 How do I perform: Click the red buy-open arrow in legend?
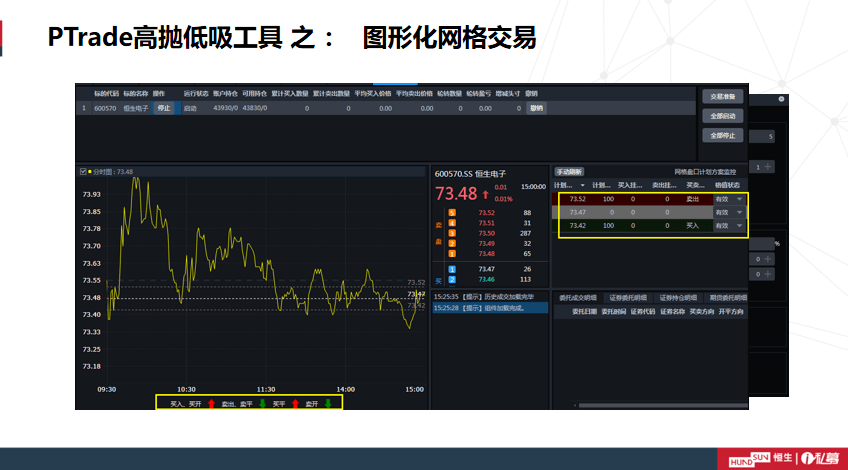pos(211,403)
